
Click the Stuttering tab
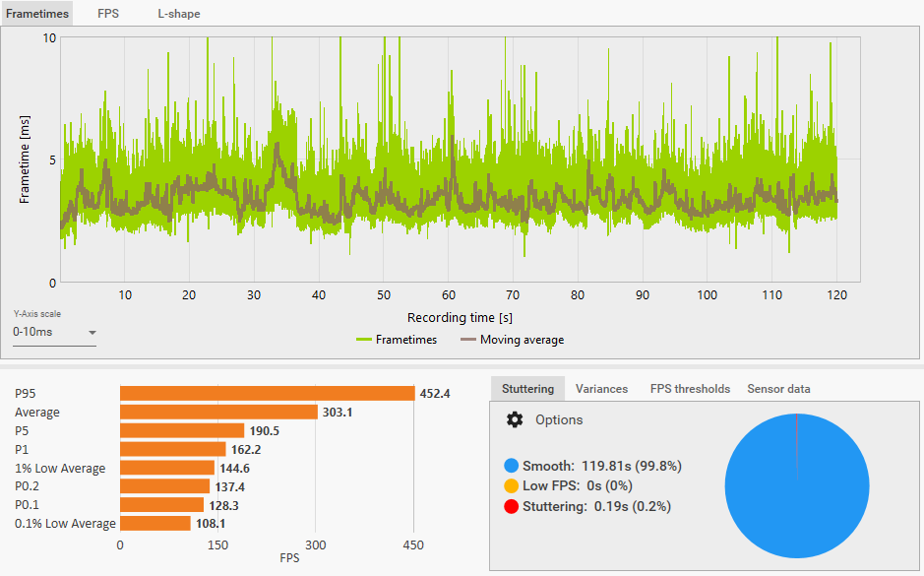(527, 389)
